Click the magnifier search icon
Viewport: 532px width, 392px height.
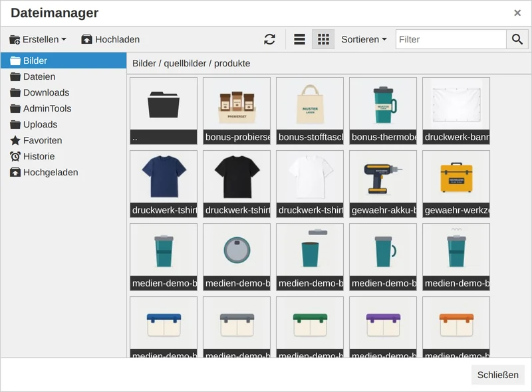pyautogui.click(x=517, y=39)
